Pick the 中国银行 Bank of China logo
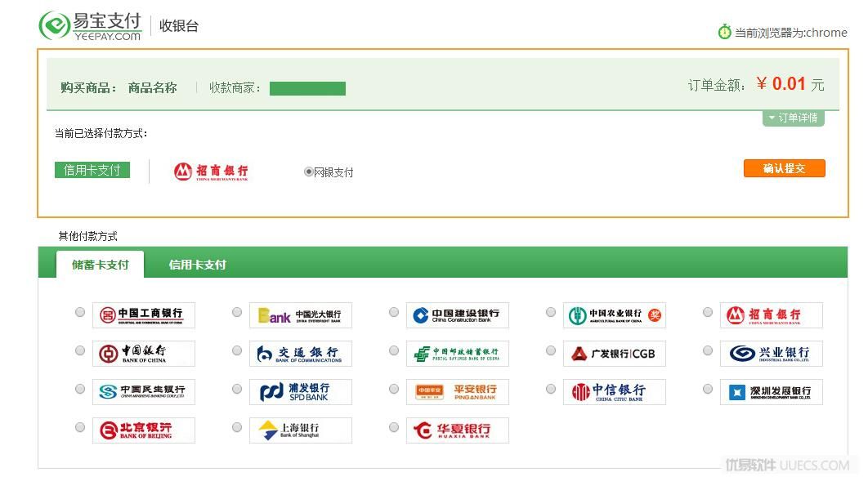Image resolution: width=868 pixels, height=486 pixels. (x=144, y=353)
